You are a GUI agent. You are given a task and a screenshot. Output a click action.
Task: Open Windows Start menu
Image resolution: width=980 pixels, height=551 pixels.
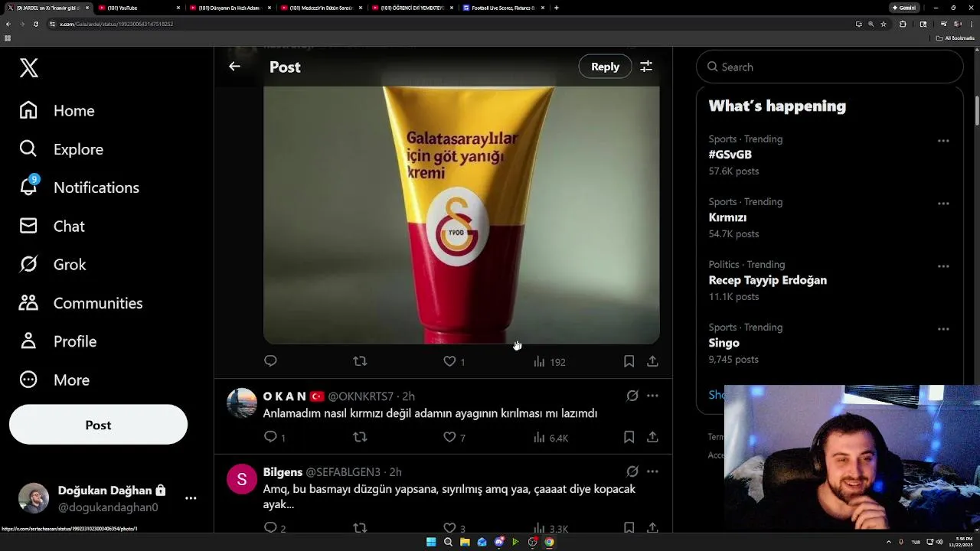(x=431, y=542)
